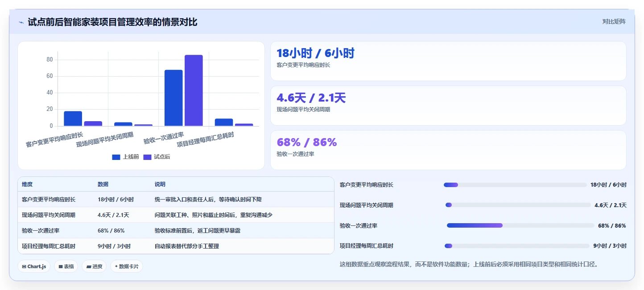Image resolution: width=644 pixels, height=290 pixels.
Task: Click progress value 9小时 / 3小时 at right
Action: coord(610,246)
